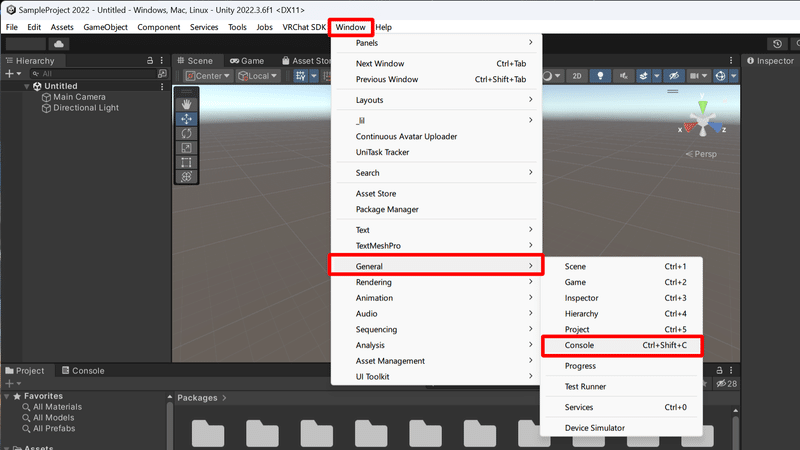Choose Inspector in General submenu
The height and width of the screenshot is (450, 800).
coord(622,298)
